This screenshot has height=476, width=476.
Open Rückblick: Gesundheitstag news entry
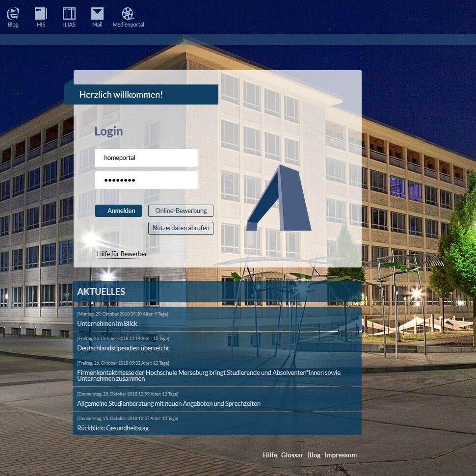[113, 428]
